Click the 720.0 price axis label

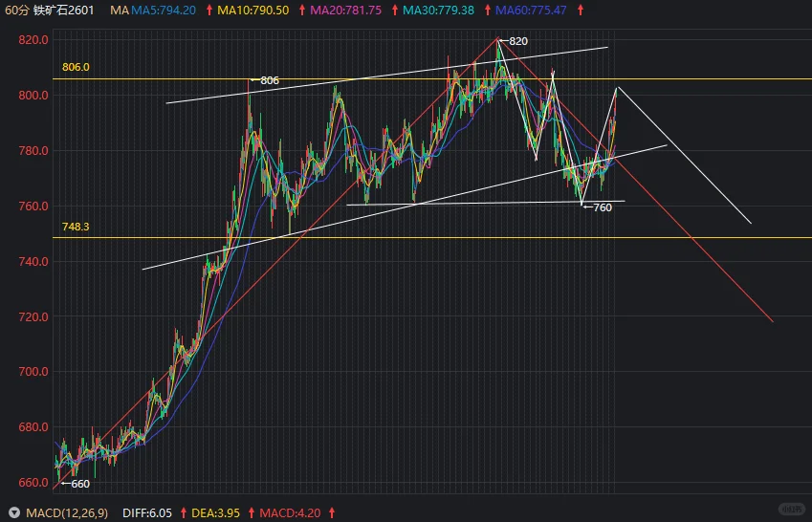click(x=33, y=316)
